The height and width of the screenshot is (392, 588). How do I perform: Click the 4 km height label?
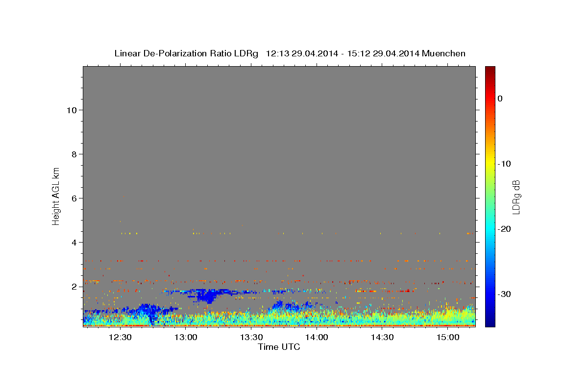pyautogui.click(x=73, y=243)
